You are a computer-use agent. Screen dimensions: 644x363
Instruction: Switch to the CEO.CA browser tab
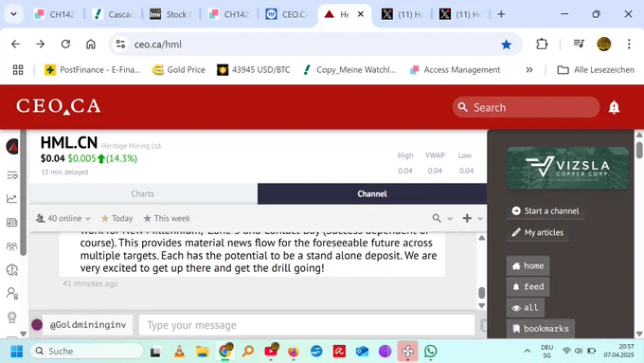(287, 14)
